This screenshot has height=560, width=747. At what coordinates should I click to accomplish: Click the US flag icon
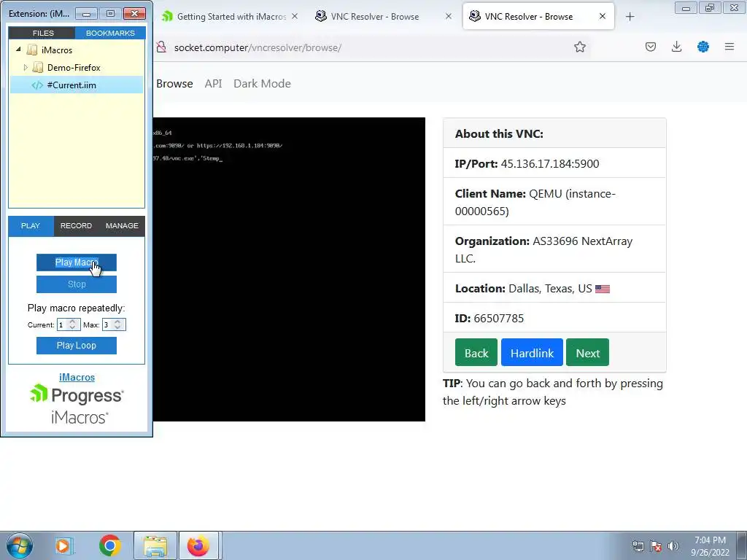pos(603,289)
